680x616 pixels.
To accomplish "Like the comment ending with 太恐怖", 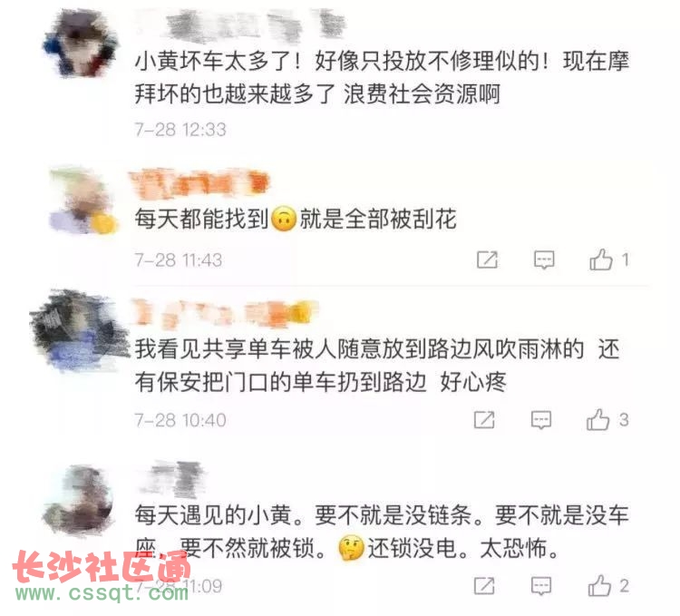I will click(600, 585).
